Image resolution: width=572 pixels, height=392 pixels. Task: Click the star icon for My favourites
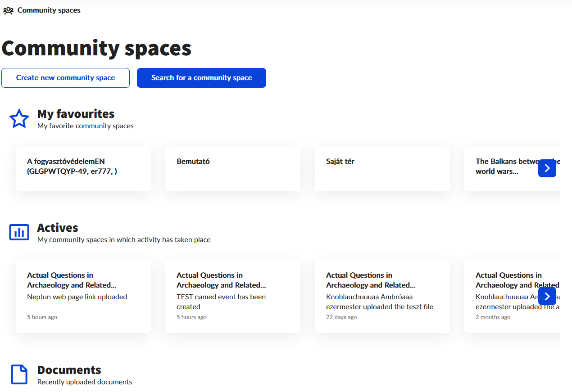(19, 119)
